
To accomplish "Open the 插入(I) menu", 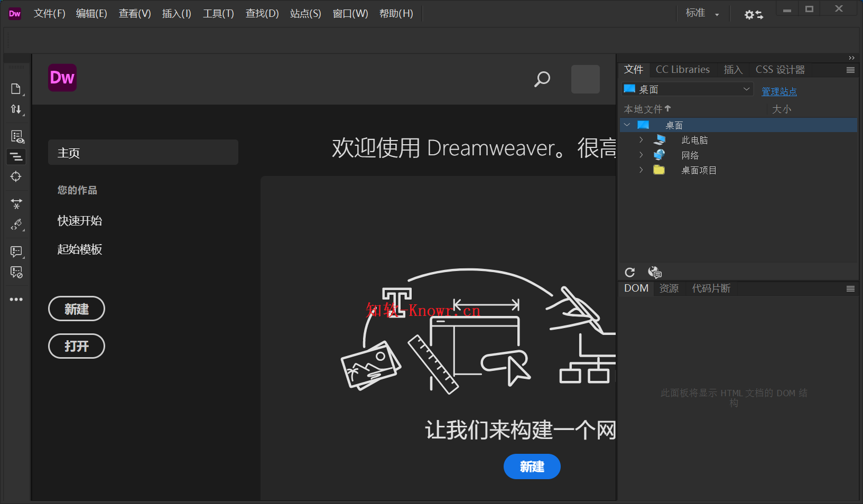I will pos(177,14).
